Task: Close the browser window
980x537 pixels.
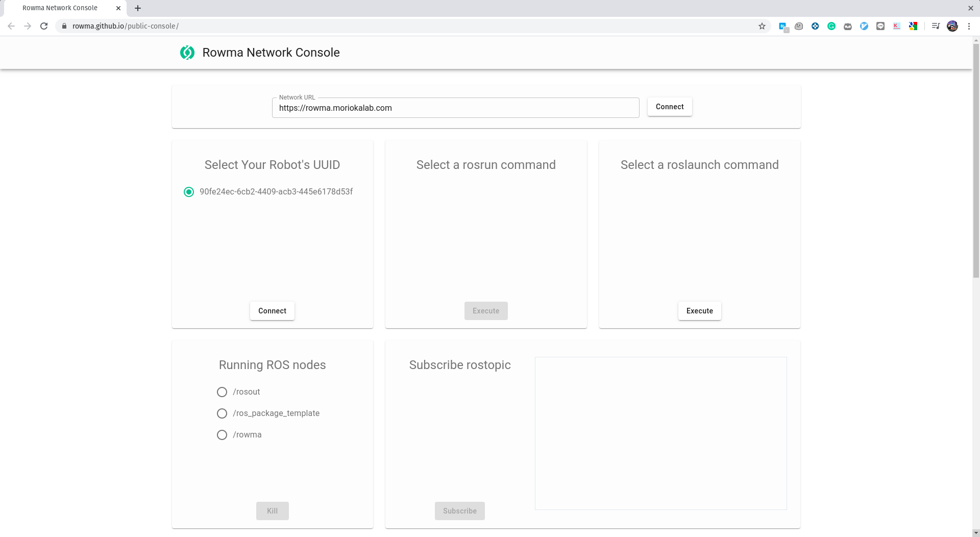Action: [x=970, y=8]
